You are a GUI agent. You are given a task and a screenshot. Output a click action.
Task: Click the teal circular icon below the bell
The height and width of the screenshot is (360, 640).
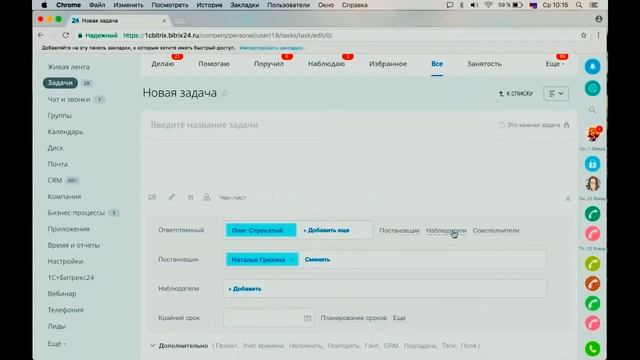pyautogui.click(x=592, y=88)
